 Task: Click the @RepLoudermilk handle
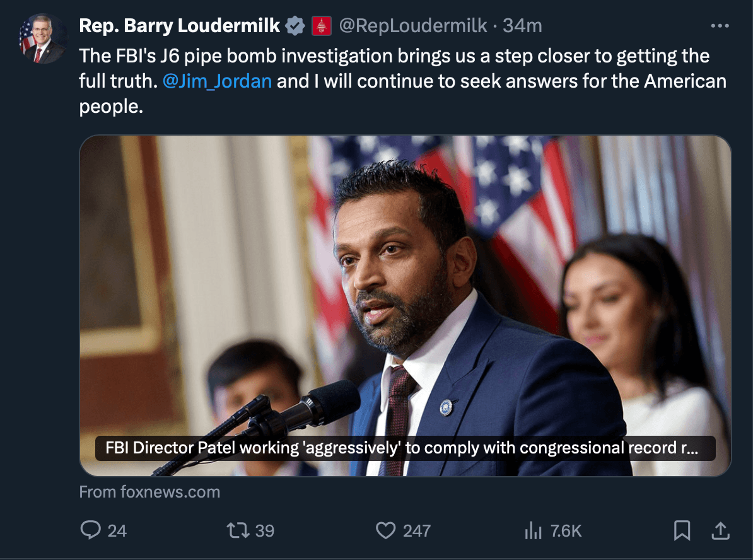coord(413,25)
